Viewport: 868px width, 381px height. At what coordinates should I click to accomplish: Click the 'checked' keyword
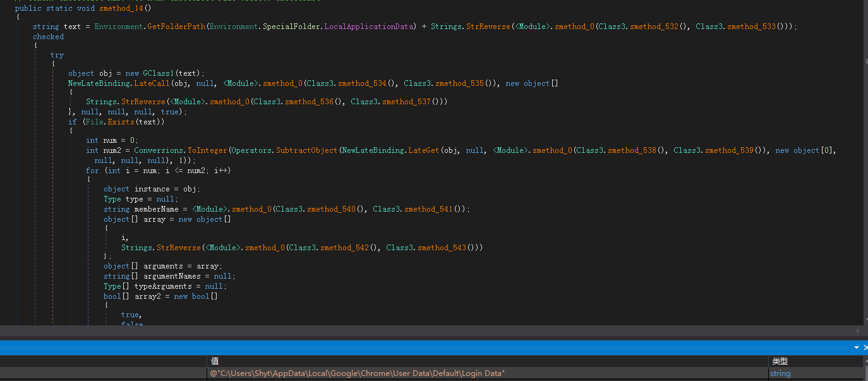tap(49, 37)
